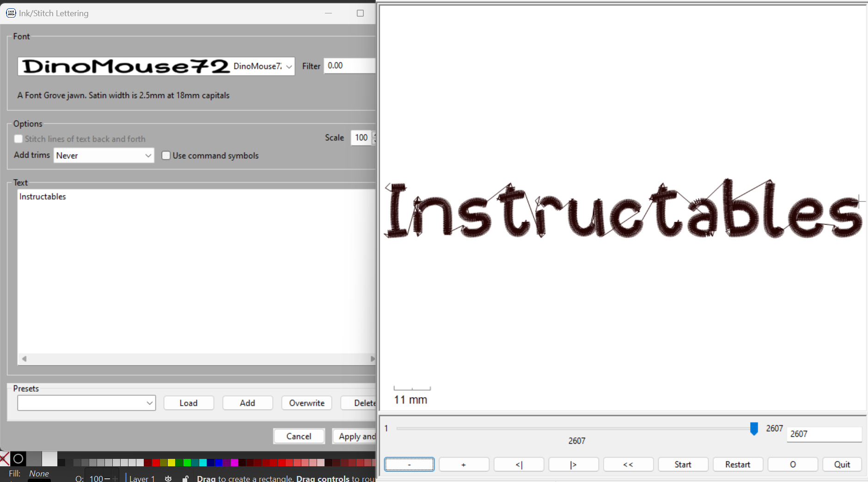Step one stitch forward with '|>' button
This screenshot has height=482, width=868.
point(574,464)
